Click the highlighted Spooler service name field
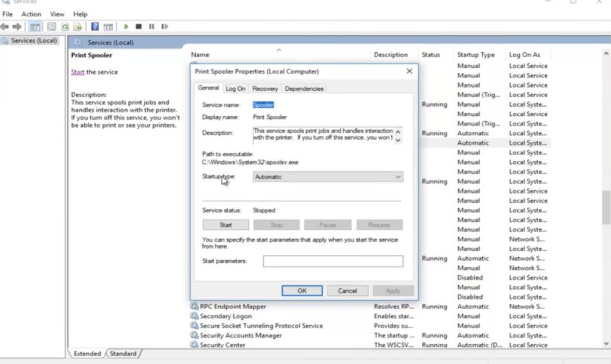Viewport: 611px width, 364px height. tap(263, 105)
